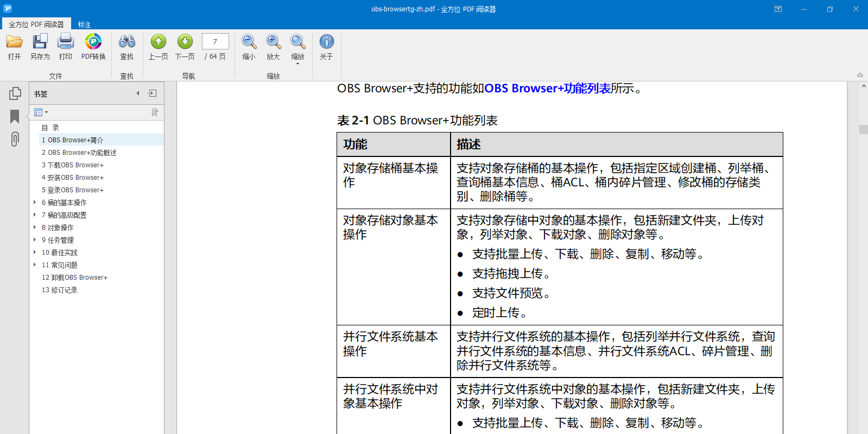
Task: Click the Open file folder icon
Action: (14, 42)
